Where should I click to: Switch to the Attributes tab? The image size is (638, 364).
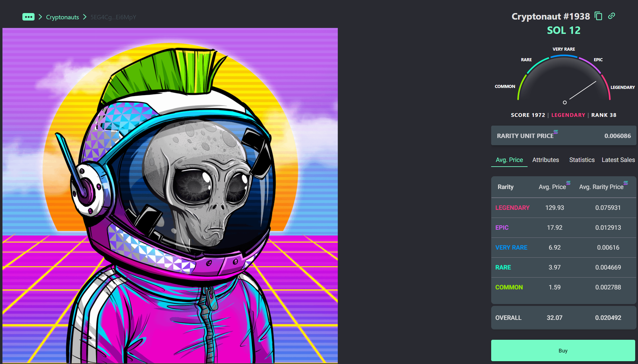(545, 160)
